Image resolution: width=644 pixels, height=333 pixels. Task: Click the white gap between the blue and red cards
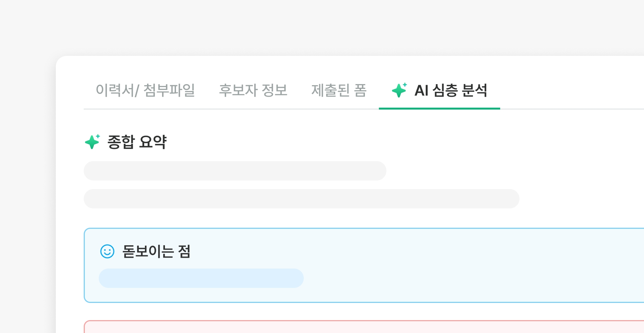[358, 312]
